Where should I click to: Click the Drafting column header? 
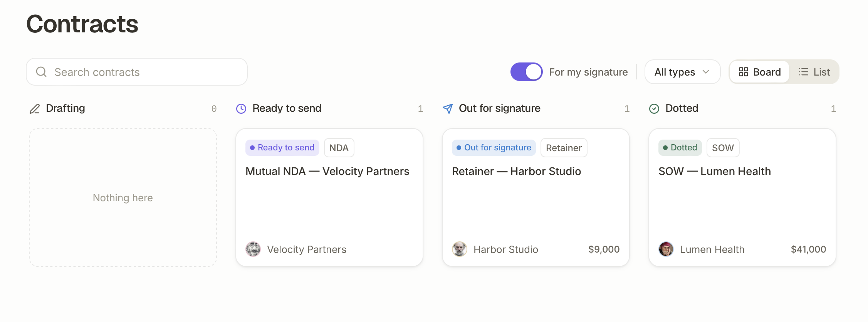pyautogui.click(x=65, y=108)
